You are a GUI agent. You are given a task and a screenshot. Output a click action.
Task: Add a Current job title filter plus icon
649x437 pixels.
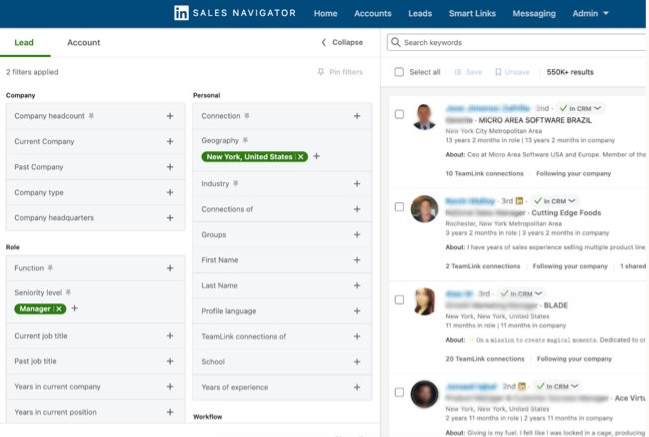click(170, 336)
